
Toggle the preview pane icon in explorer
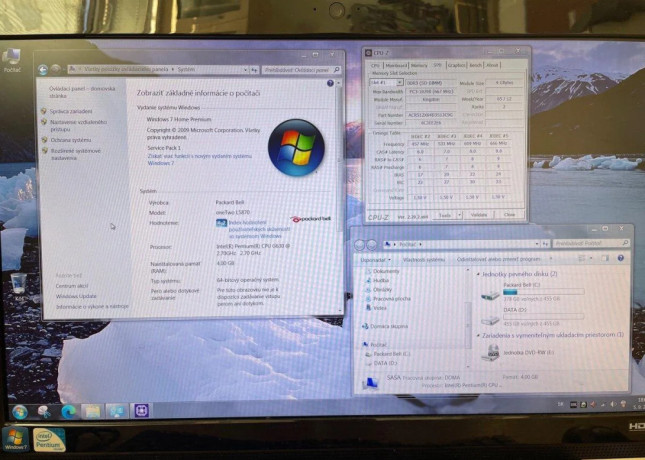605,258
